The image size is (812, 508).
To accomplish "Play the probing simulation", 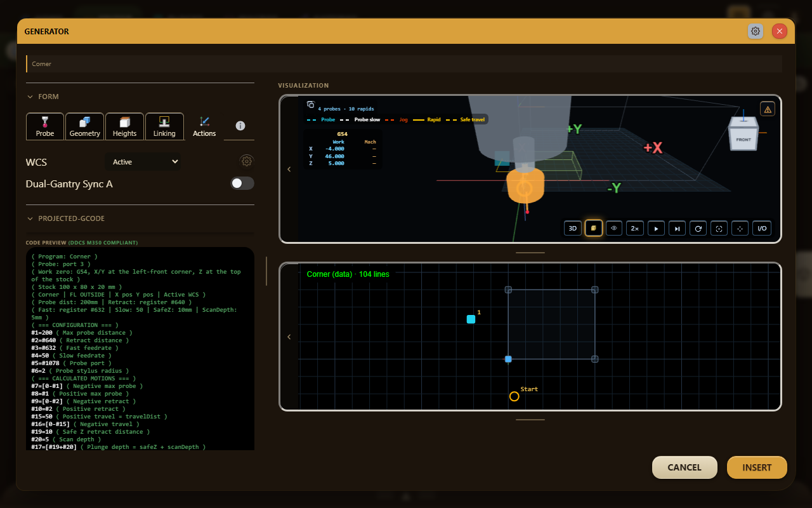I will coord(656,228).
